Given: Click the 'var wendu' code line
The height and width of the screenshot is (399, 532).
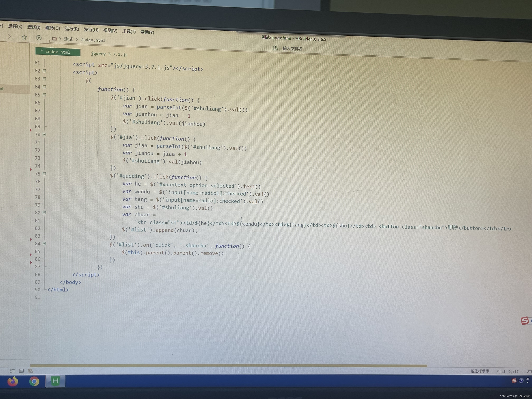Looking at the screenshot, I should 196,193.
